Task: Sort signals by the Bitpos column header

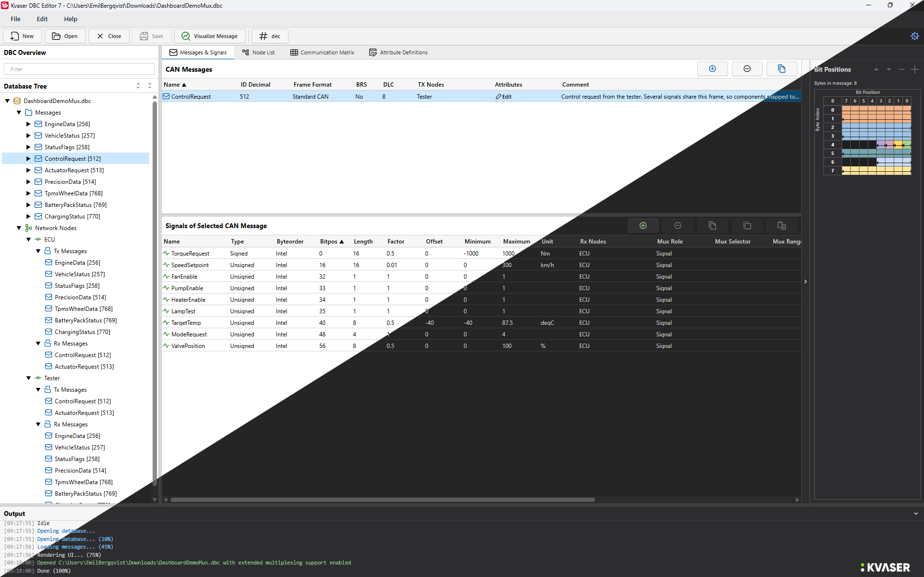Action: click(332, 242)
